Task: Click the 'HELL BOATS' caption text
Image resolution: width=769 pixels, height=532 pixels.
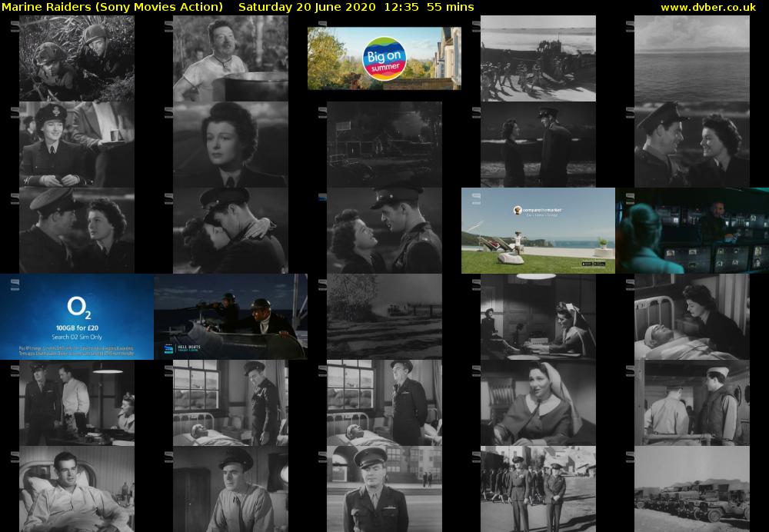Action: (190, 347)
